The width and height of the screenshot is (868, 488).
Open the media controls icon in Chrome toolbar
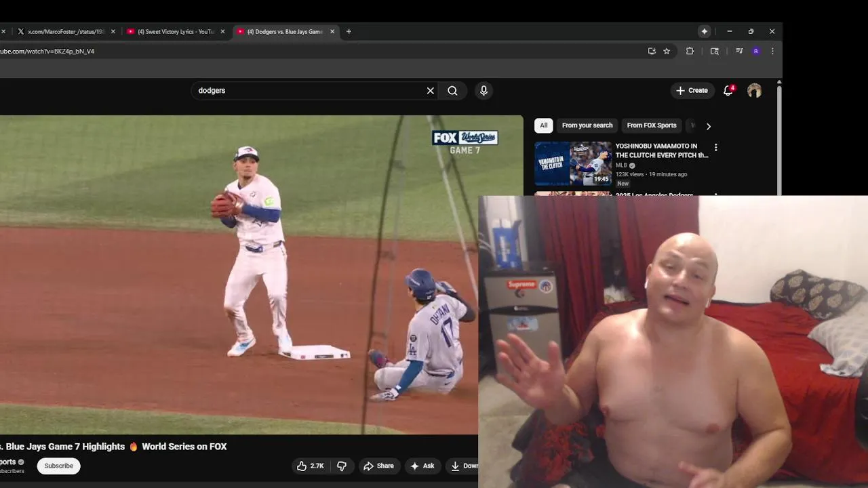coord(739,51)
